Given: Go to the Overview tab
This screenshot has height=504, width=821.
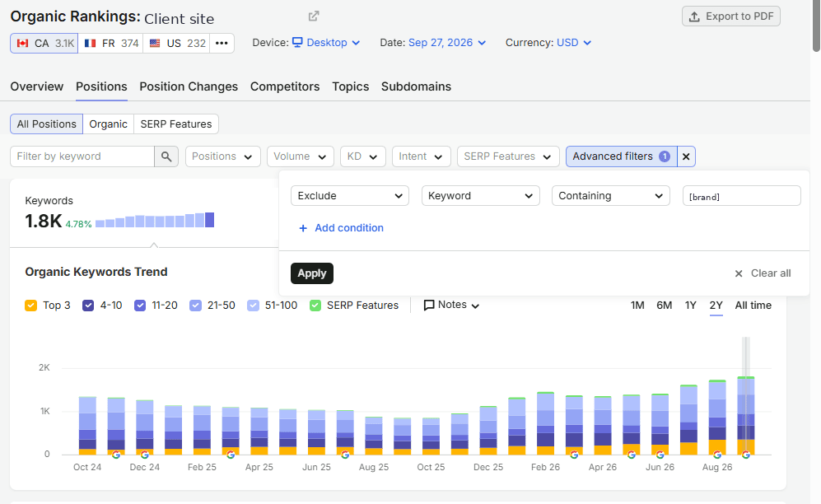Looking at the screenshot, I should [x=37, y=86].
